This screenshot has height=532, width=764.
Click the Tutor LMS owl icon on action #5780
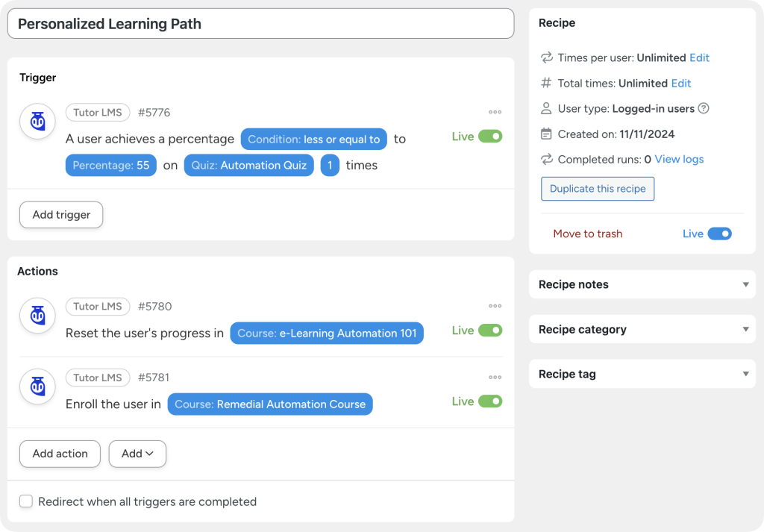(x=37, y=316)
